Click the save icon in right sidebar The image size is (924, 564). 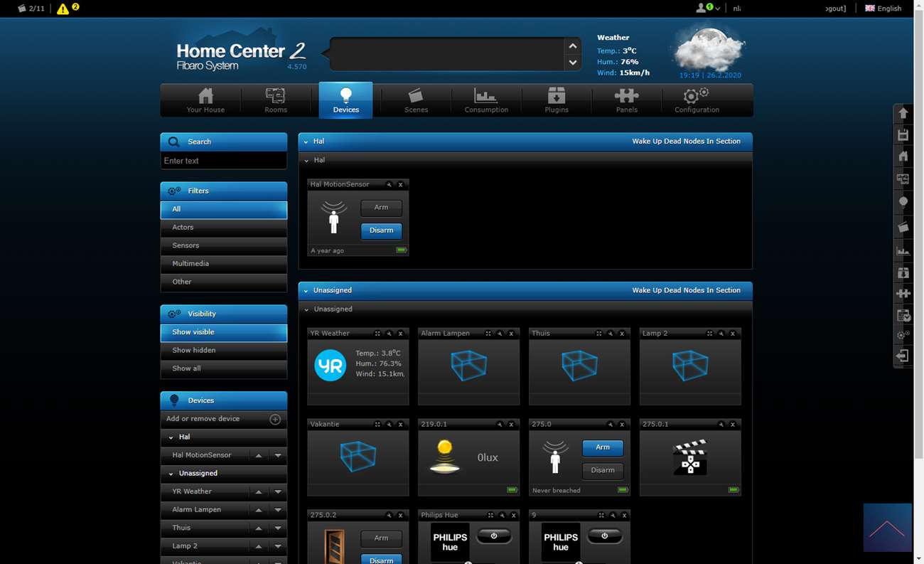pos(903,135)
